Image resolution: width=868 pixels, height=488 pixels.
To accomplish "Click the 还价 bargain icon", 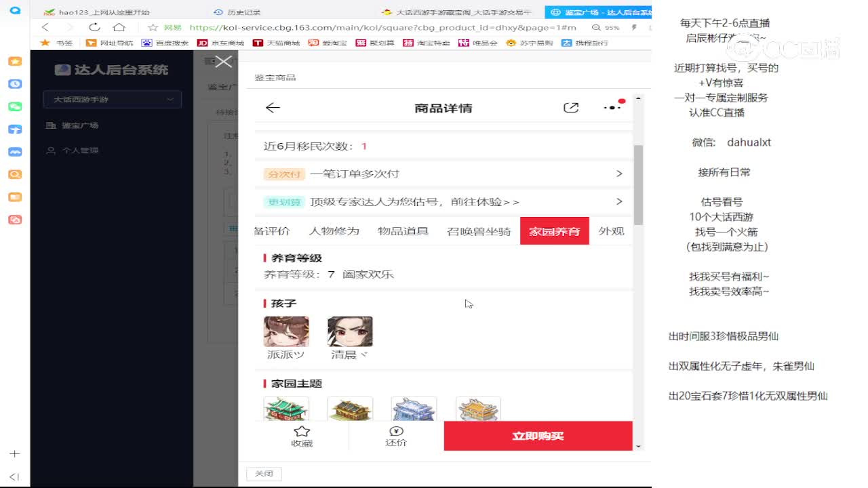I will [396, 431].
